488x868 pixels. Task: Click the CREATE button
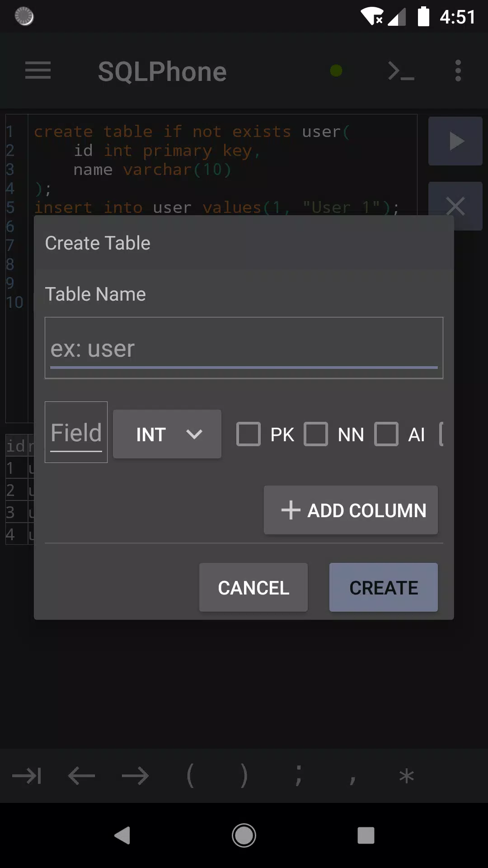384,587
